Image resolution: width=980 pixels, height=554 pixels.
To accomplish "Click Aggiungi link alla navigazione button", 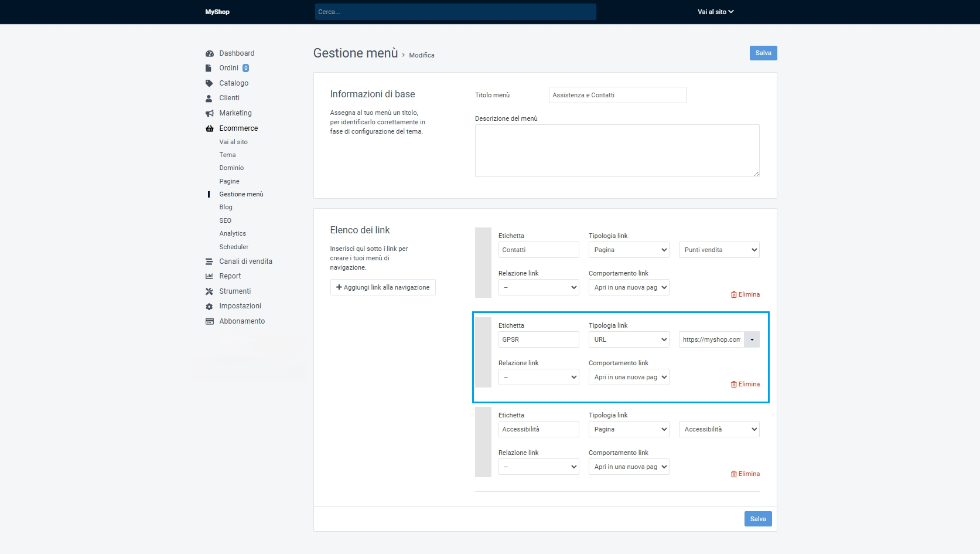I will coord(383,287).
